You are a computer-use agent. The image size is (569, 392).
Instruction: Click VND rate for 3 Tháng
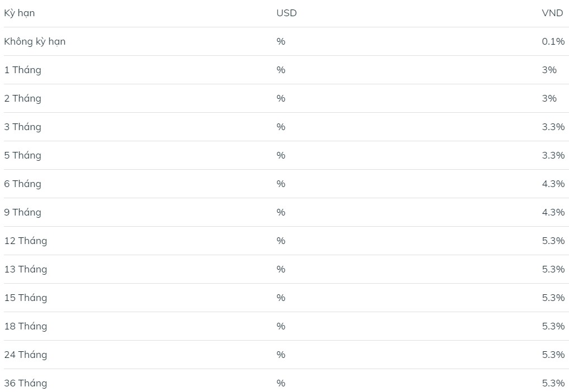[x=553, y=127]
